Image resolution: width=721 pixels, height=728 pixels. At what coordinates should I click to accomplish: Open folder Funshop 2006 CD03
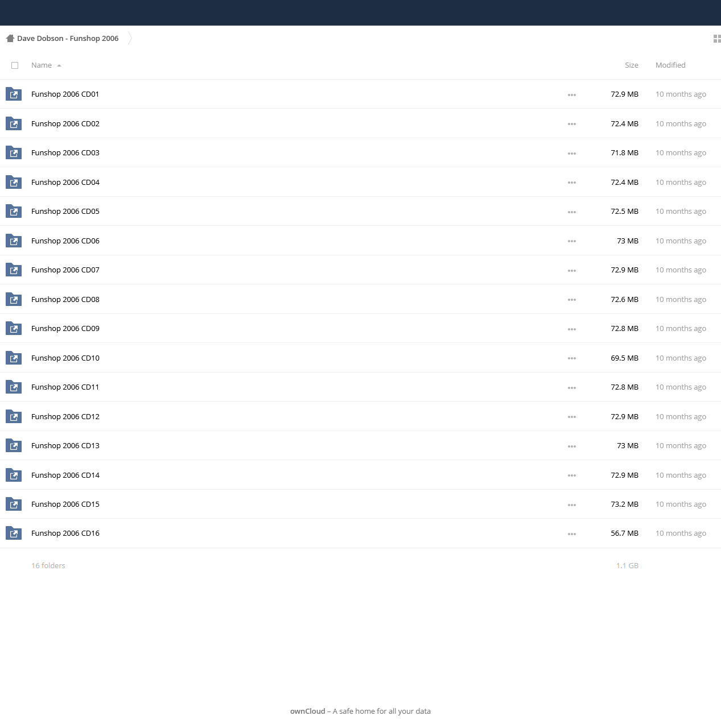pyautogui.click(x=65, y=153)
